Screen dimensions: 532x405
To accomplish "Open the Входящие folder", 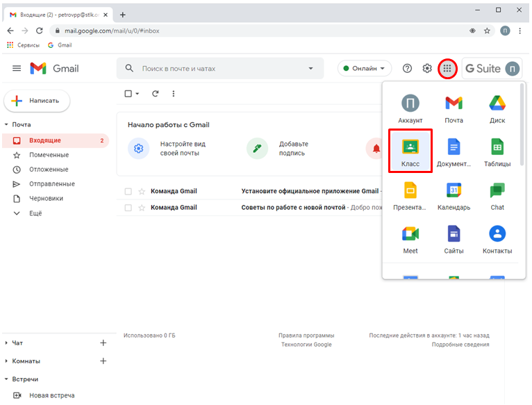I will point(56,140).
